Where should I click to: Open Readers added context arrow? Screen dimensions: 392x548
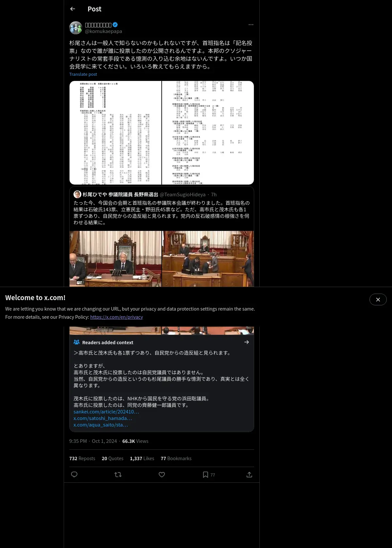pos(247,342)
